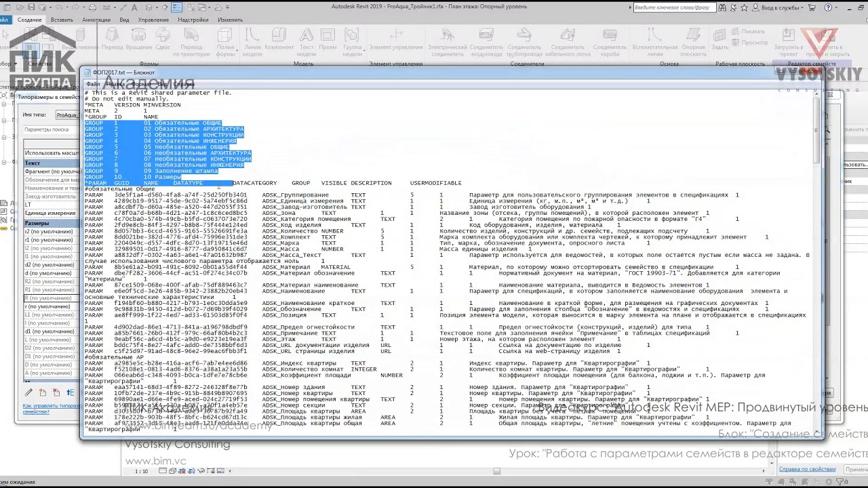Click pencil edit icon in type dialog
The image size is (868, 488).
click(28, 392)
